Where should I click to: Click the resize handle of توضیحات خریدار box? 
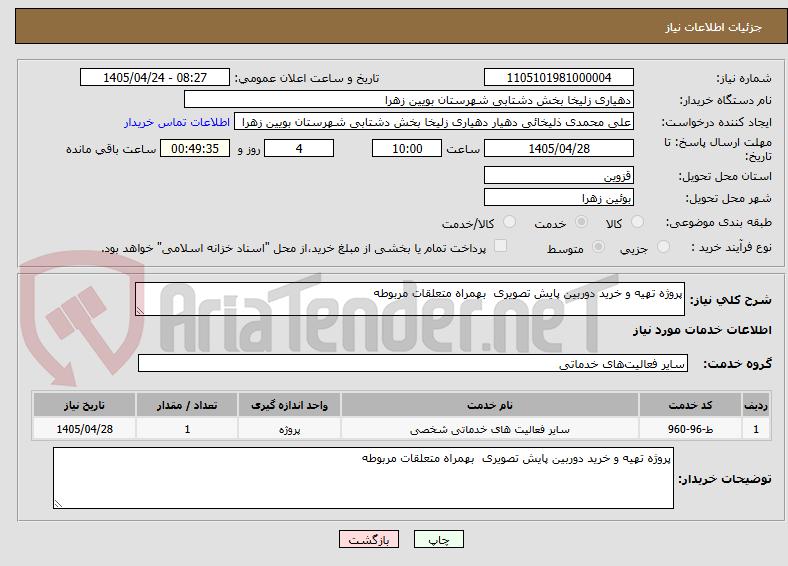pos(58,504)
